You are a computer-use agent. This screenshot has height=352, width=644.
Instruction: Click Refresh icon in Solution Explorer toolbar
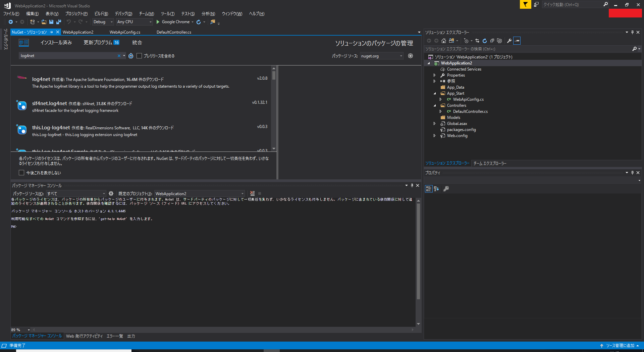point(485,41)
